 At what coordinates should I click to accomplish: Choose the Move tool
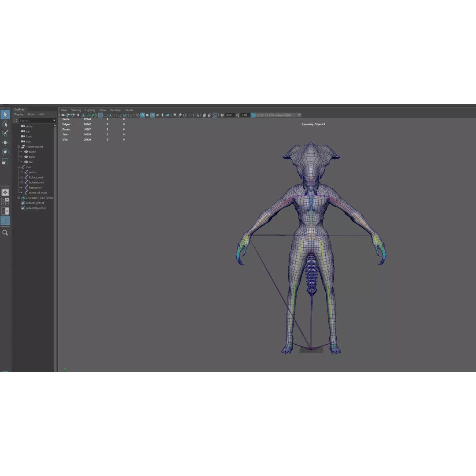click(5, 142)
